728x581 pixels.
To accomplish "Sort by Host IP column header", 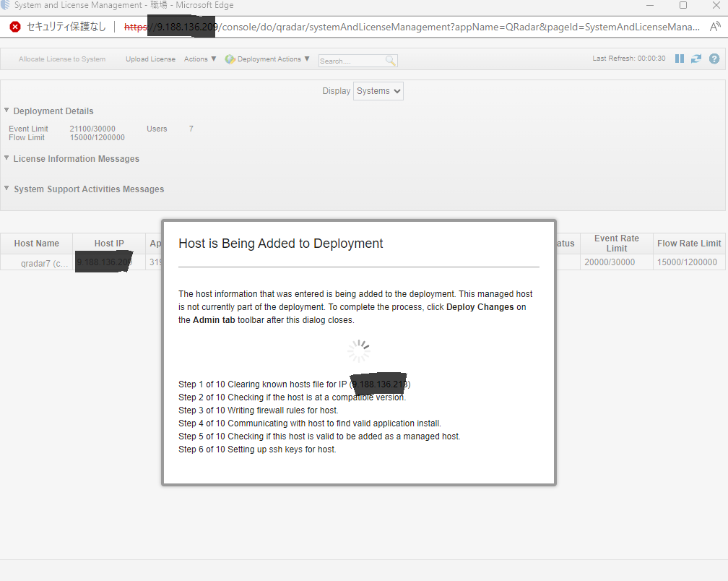I will (x=109, y=244).
